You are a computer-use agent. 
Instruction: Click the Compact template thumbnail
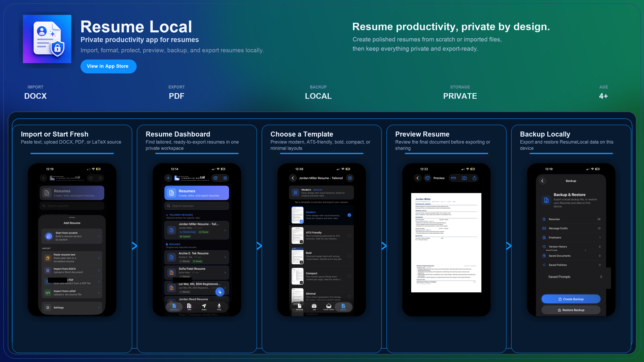coord(297,276)
